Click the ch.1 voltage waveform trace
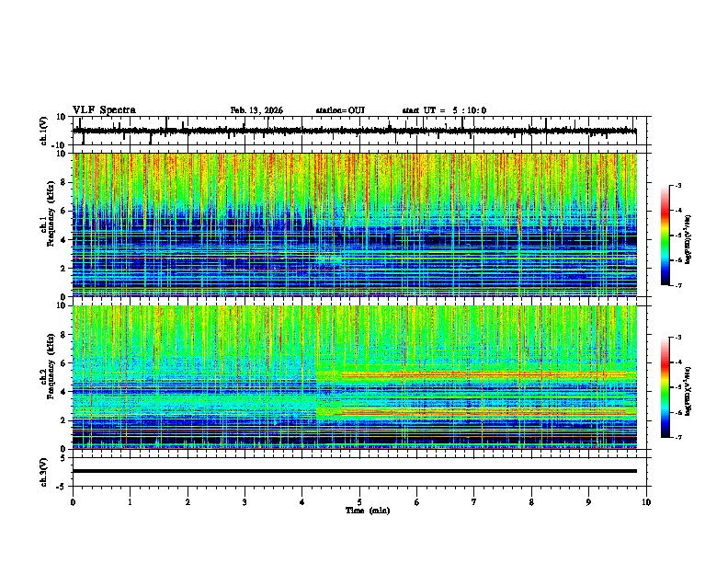This screenshot has height=563, width=728. pos(354,131)
